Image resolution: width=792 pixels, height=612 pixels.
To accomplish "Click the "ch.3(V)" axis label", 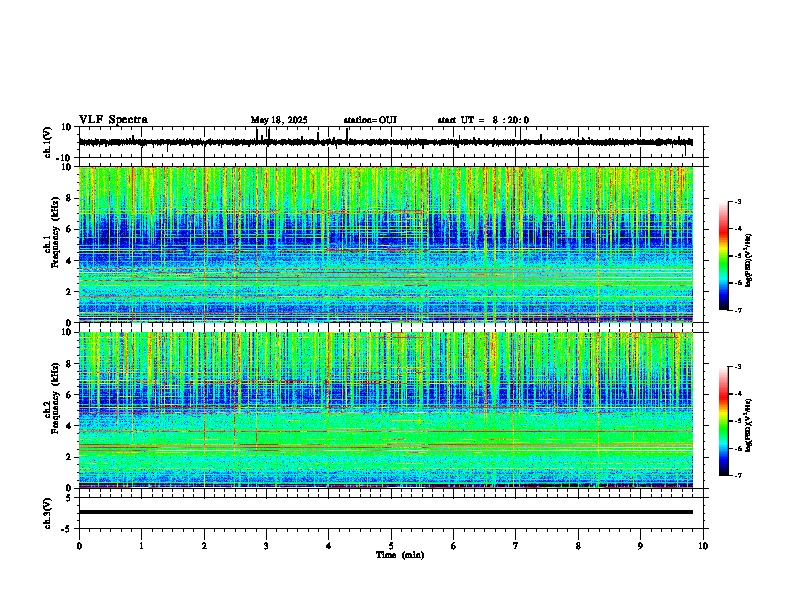I will (48, 514).
